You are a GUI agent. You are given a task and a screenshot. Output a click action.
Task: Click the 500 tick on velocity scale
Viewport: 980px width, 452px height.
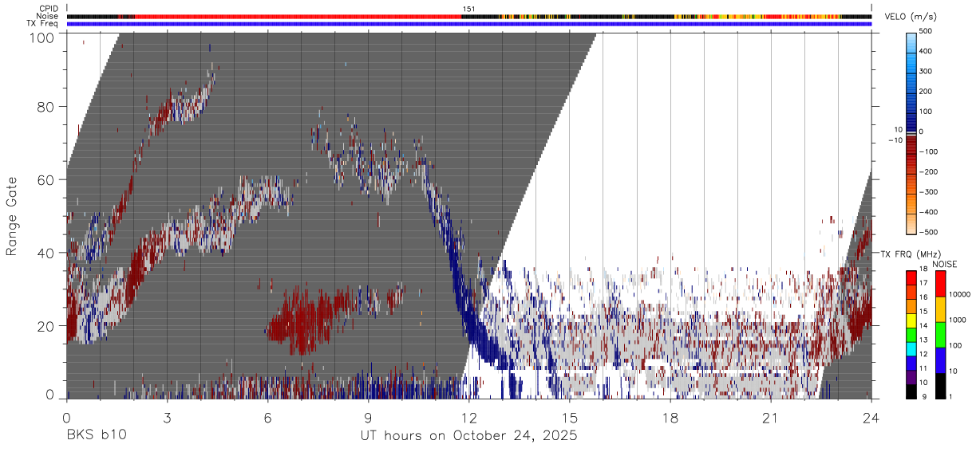[x=926, y=31]
